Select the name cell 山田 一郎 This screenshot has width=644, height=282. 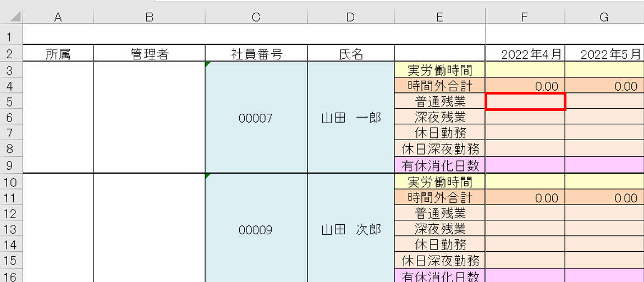(x=350, y=118)
